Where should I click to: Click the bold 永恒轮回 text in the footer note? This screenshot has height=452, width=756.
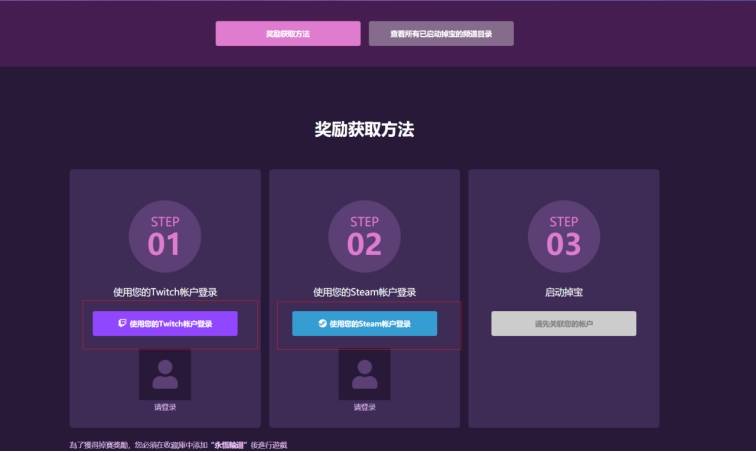(x=229, y=445)
